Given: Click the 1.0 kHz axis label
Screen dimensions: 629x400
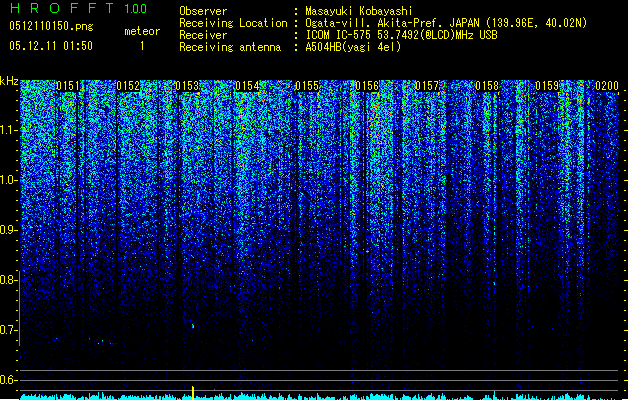Looking at the screenshot, I should 9,180.
